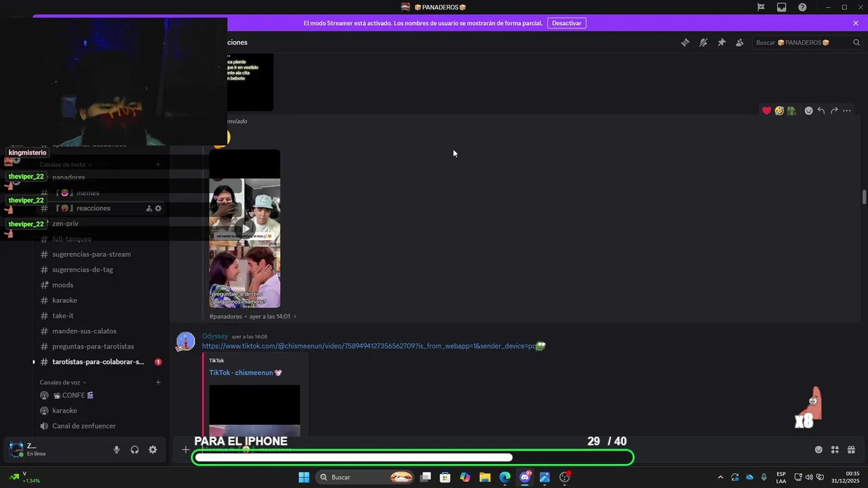Expand the system tray hidden icons chevron
The image size is (868, 488).
[x=720, y=477]
